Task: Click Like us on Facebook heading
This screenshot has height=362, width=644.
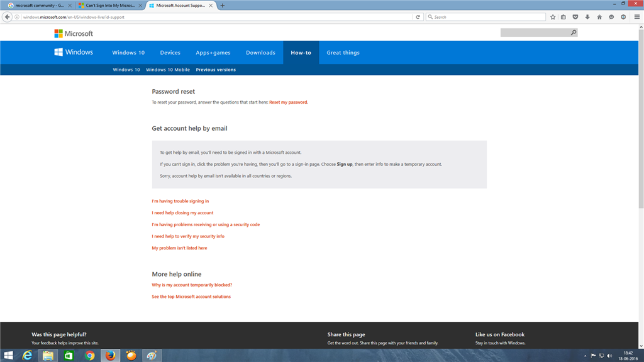Action: [500, 334]
